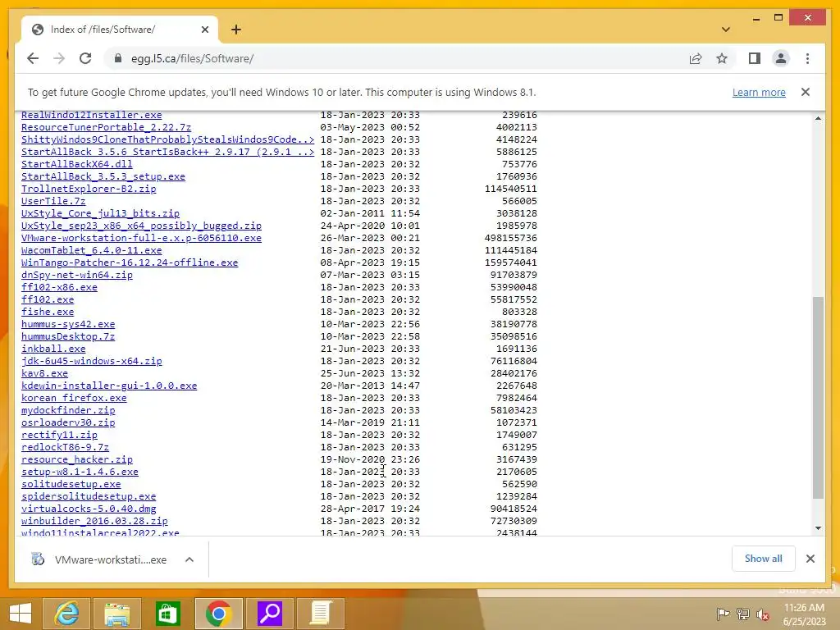Viewport: 840px width, 630px height.
Task: Reload the current page
Action: click(x=85, y=58)
